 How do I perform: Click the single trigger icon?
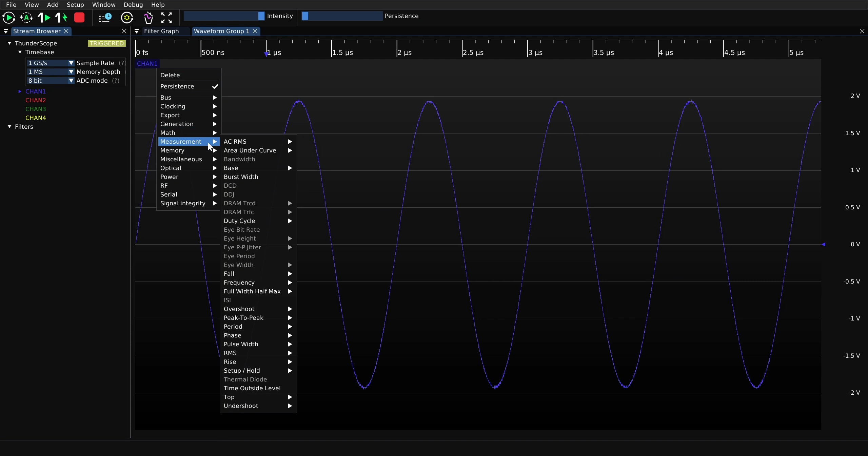point(44,18)
